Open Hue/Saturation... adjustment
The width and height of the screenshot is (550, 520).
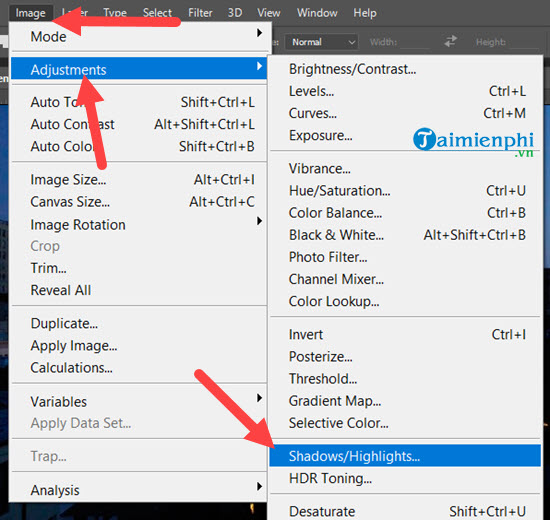click(x=405, y=191)
